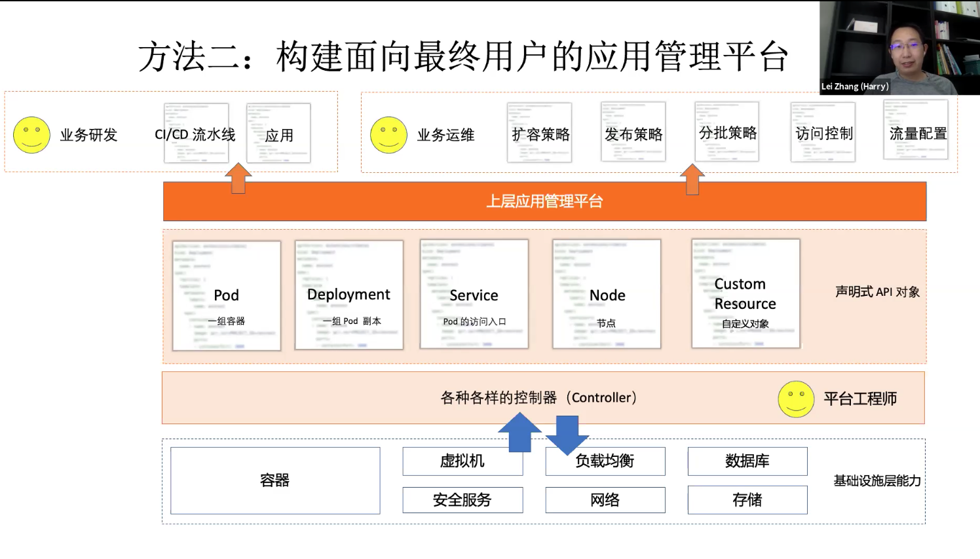This screenshot has width=980, height=559.
Task: Click the 安全服务 infrastructure box
Action: (x=462, y=500)
